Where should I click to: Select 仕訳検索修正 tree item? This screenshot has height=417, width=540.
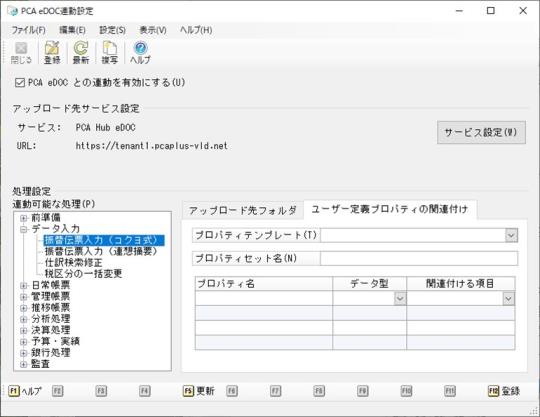click(73, 263)
